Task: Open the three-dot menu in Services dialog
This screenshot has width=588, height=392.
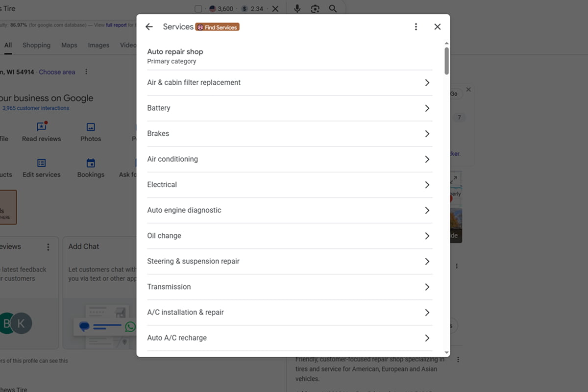Action: point(416,27)
